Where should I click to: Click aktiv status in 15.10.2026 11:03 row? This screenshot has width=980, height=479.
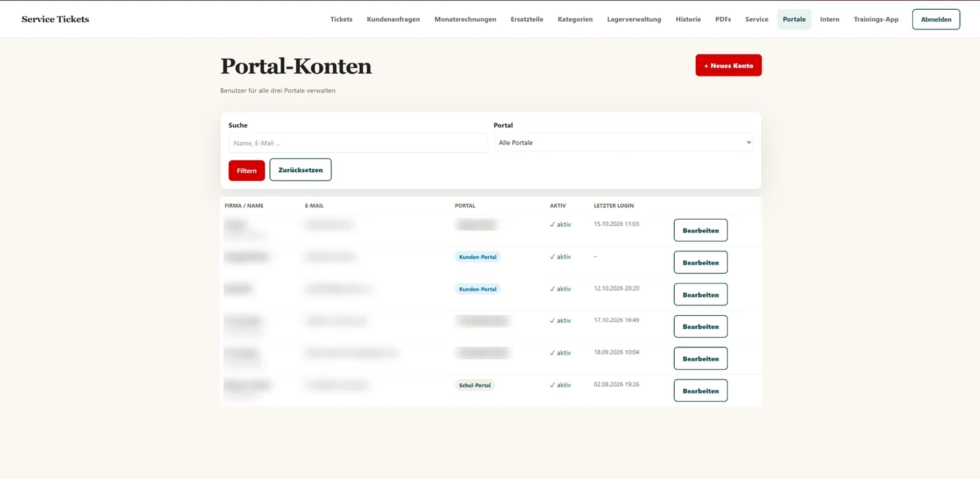[x=561, y=225]
